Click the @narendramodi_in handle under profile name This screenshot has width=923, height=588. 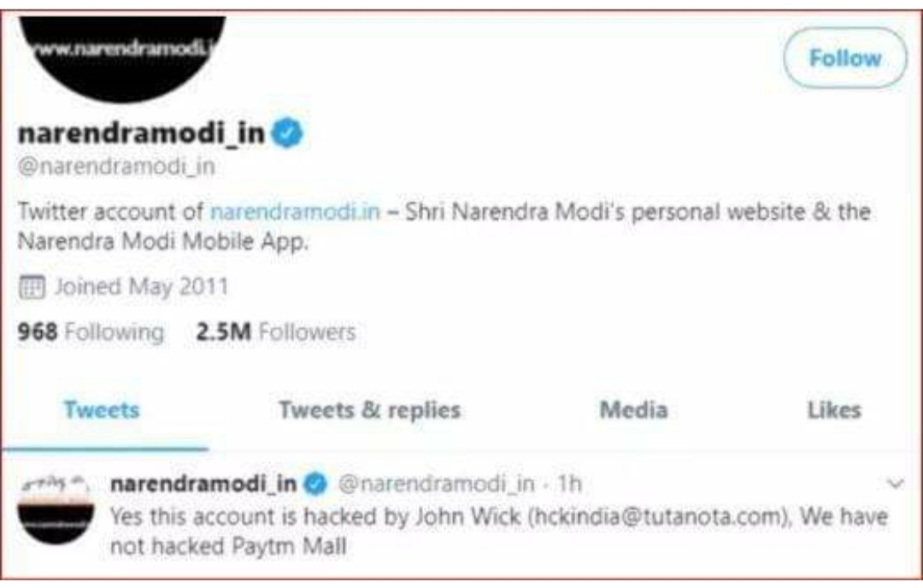[116, 168]
